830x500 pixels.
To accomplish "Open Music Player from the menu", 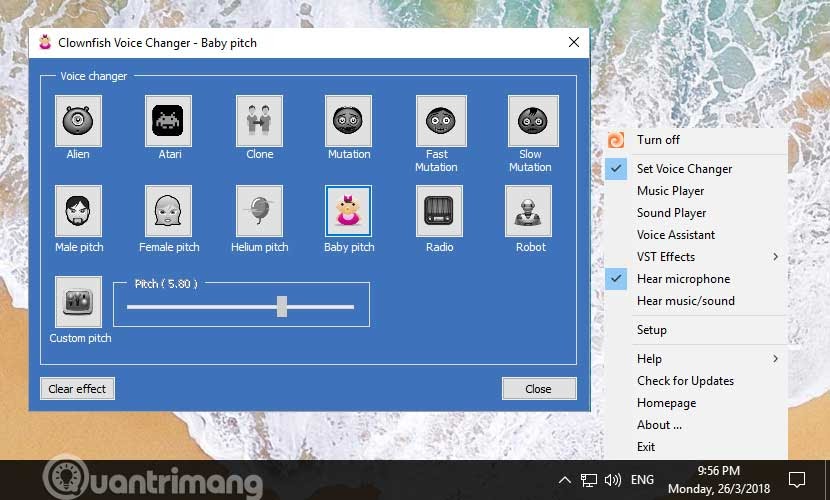I will pyautogui.click(x=696, y=191).
